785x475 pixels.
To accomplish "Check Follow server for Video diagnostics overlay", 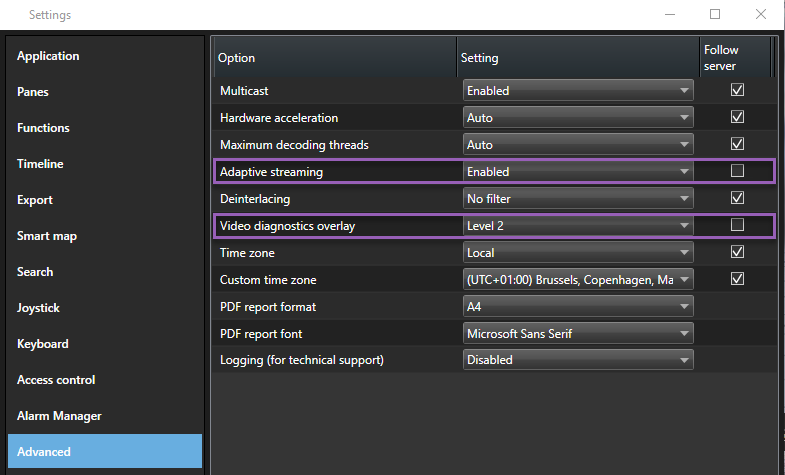I will point(737,225).
